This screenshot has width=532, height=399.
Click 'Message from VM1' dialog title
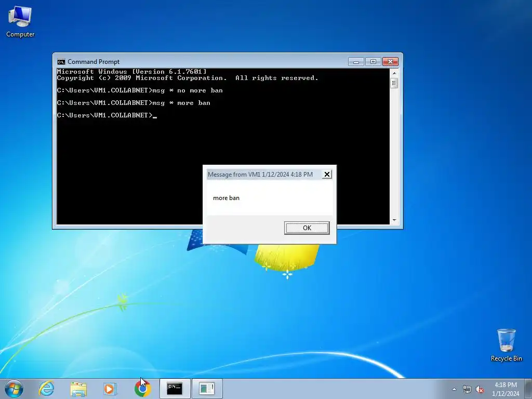260,175
